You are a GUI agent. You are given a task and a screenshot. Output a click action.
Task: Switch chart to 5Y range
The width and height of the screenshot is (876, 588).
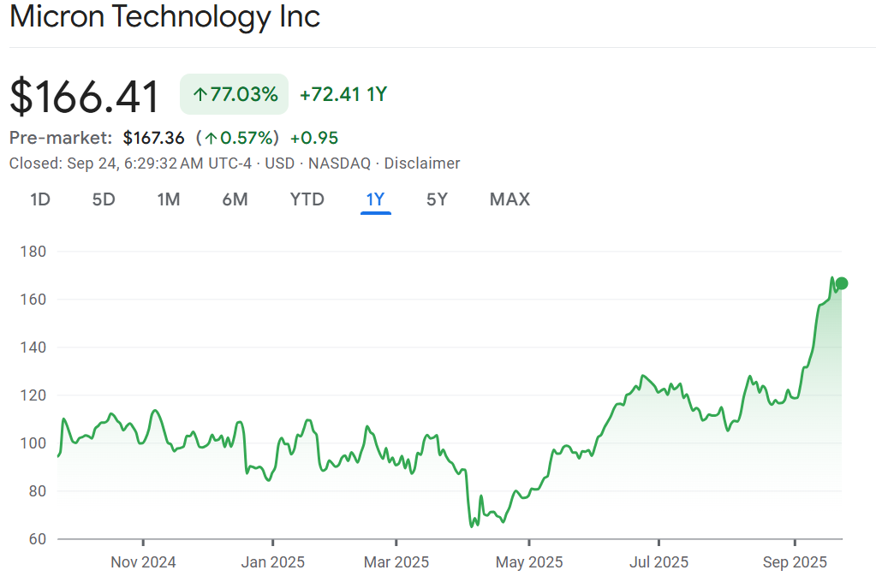tap(437, 199)
